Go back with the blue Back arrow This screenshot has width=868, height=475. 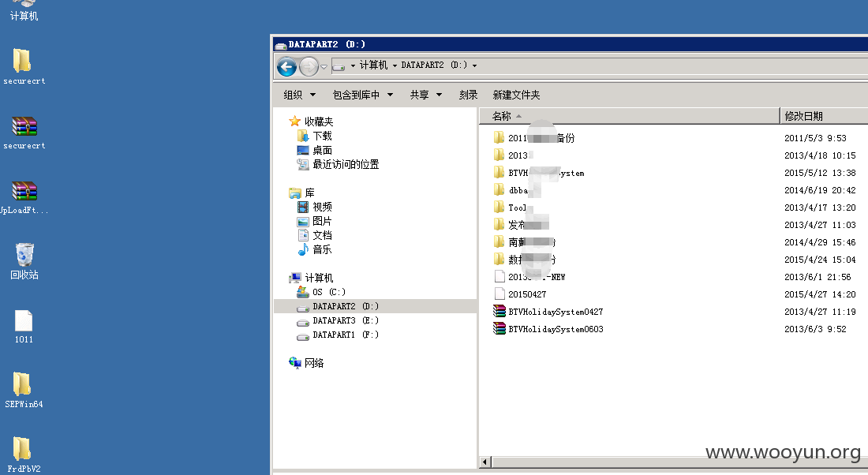[x=286, y=67]
